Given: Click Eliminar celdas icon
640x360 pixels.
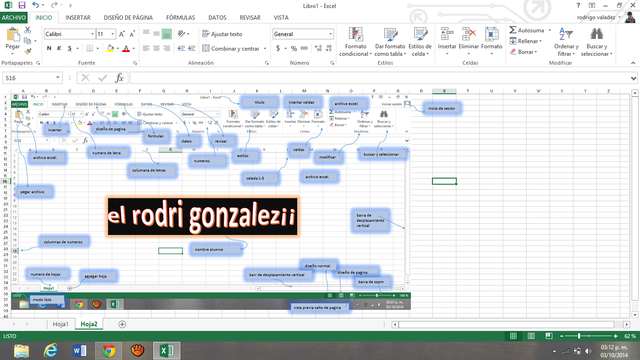Looking at the screenshot, I should pos(469,35).
